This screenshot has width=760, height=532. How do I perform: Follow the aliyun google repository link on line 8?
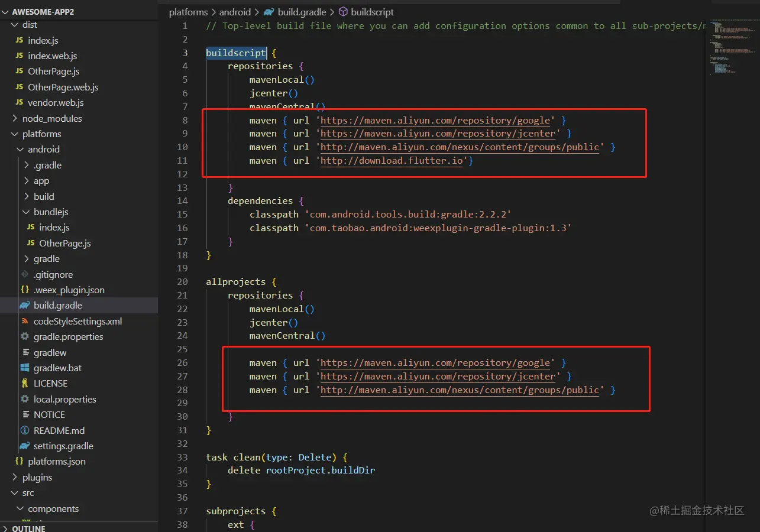[435, 121]
